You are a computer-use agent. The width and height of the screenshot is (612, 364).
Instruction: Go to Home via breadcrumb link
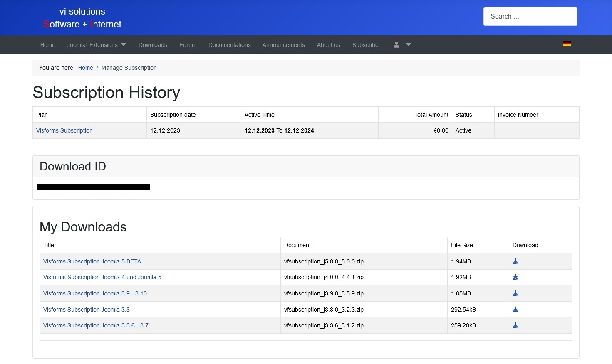pyautogui.click(x=86, y=68)
